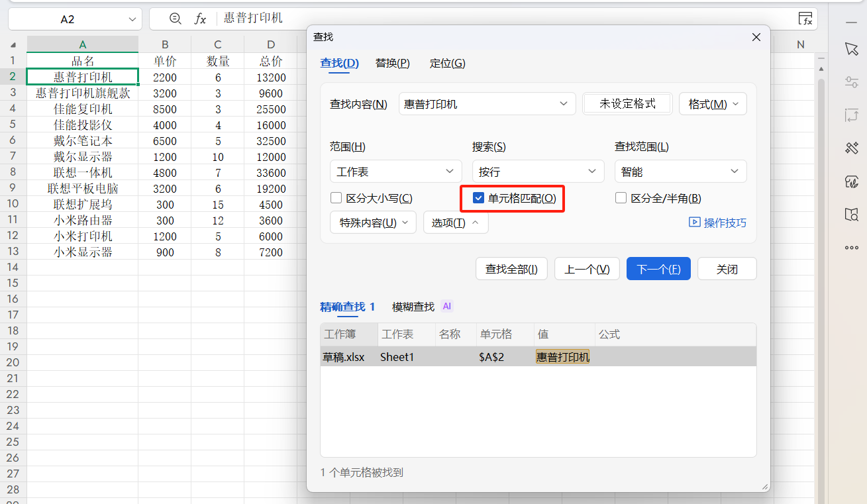Switch to the 替换 tab

point(392,64)
